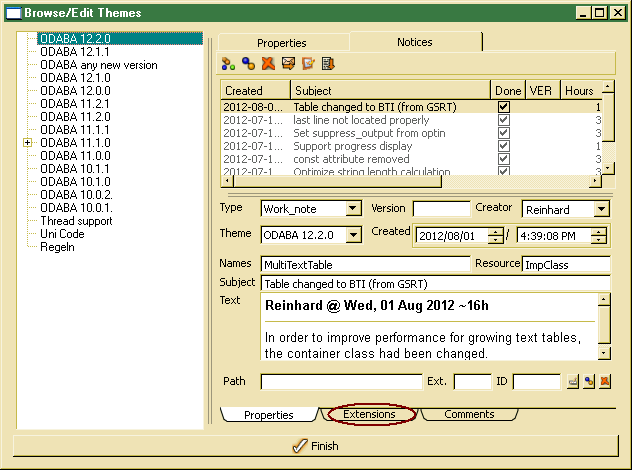
Task: Open the Type dropdown showing Work_note
Action: click(x=352, y=209)
